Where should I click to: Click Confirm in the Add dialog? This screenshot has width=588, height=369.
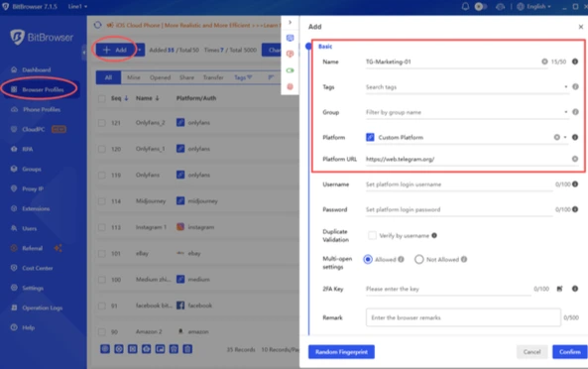(569, 352)
